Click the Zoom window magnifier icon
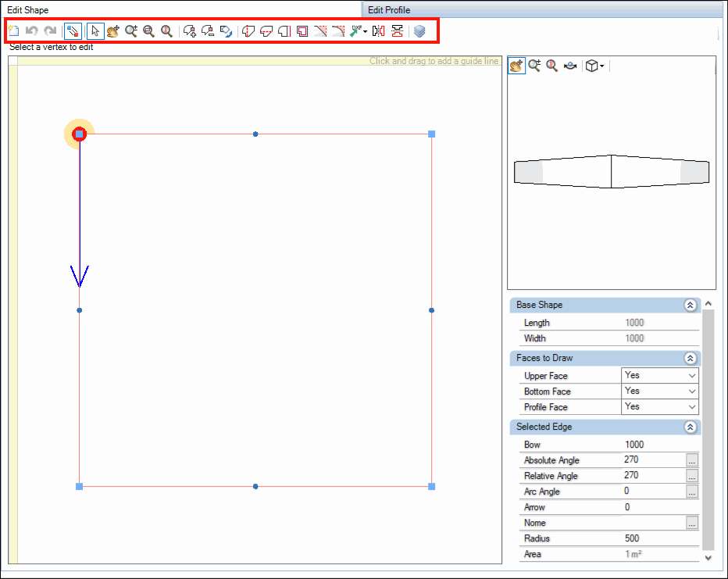 point(149,31)
